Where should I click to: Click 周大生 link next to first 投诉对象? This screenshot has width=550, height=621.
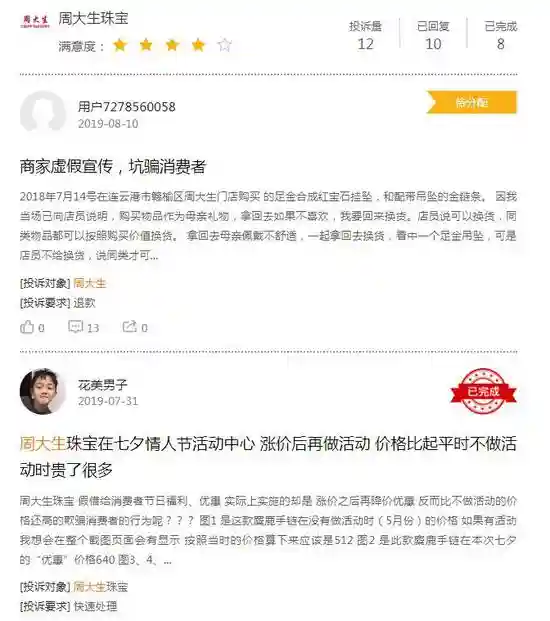(x=90, y=284)
